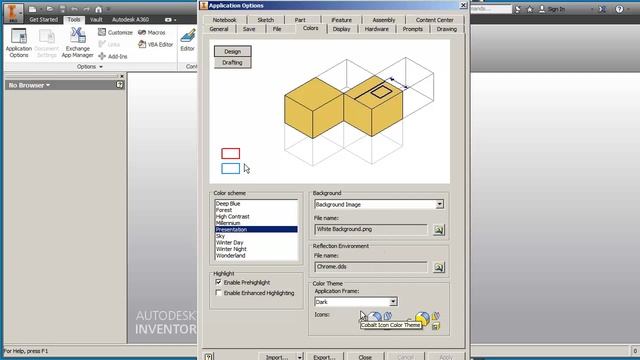
Task: Click the New file icon in quick access toolbar
Action: [x=33, y=9]
